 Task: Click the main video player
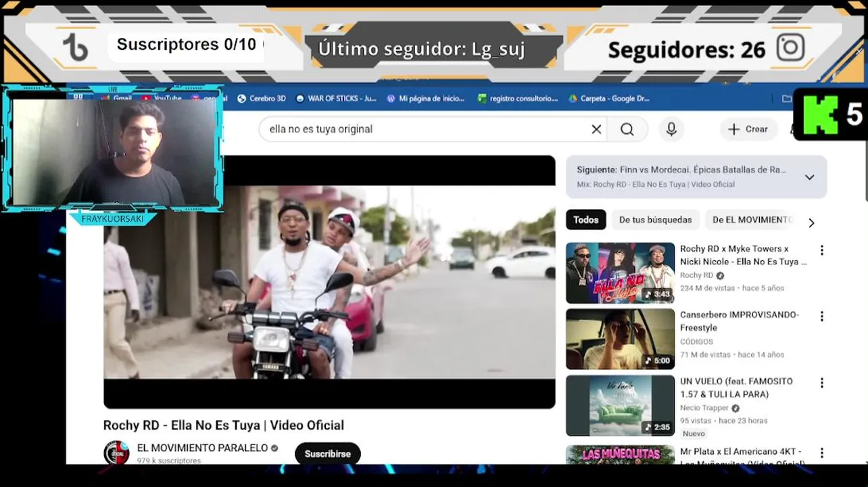coord(329,282)
